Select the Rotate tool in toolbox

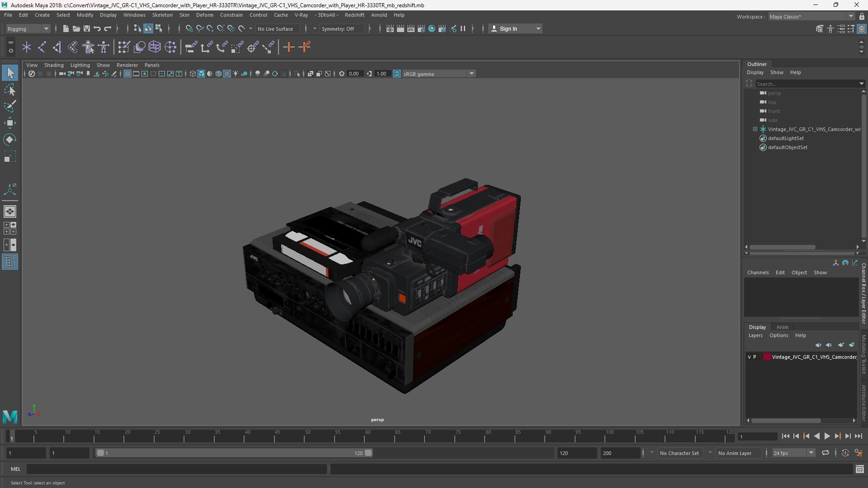9,140
